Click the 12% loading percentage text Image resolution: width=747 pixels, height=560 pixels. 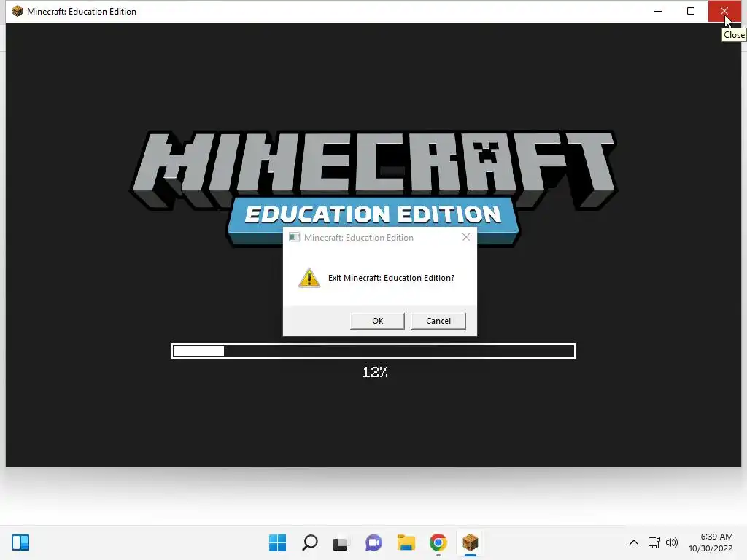click(375, 372)
